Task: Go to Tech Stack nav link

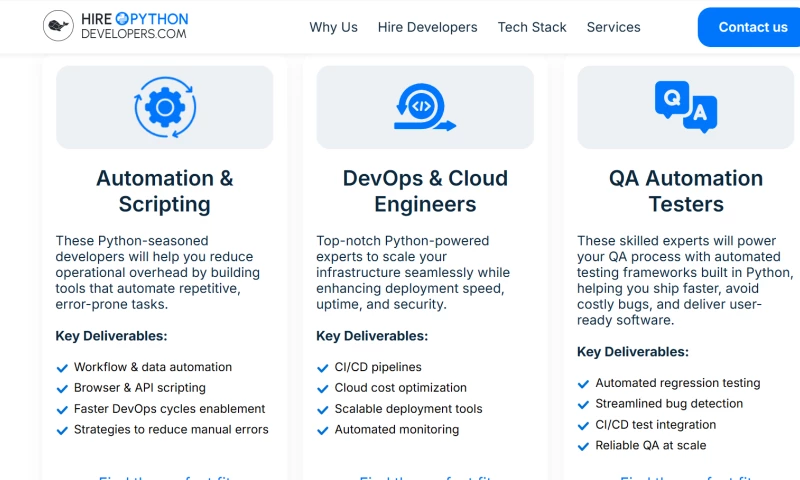Action: click(532, 27)
